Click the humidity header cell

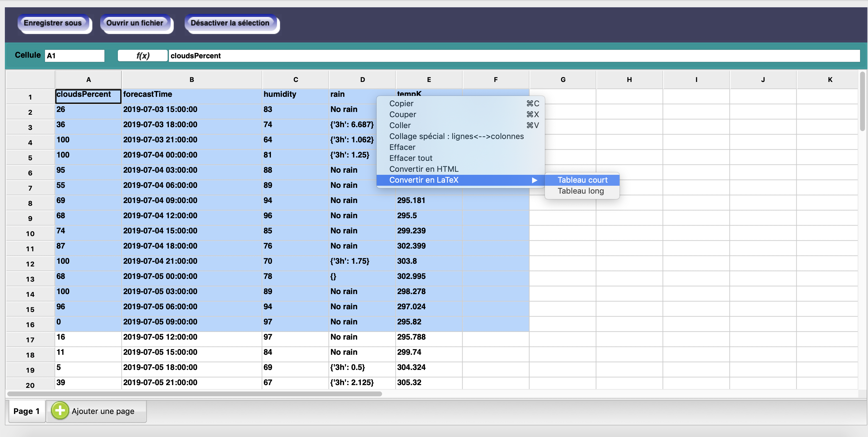[x=296, y=96]
